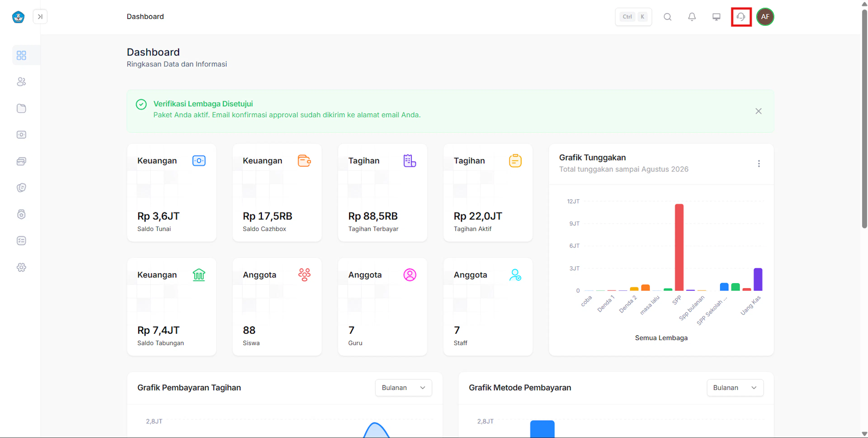
Task: Click the 'Verifikasi Lembaga Disetujui' heading
Action: coord(203,104)
